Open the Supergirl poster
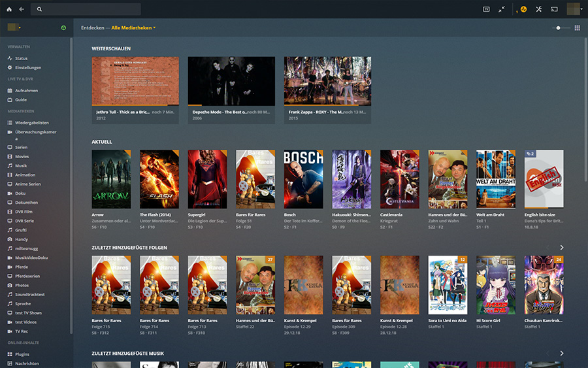The image size is (588, 368). 207,179
